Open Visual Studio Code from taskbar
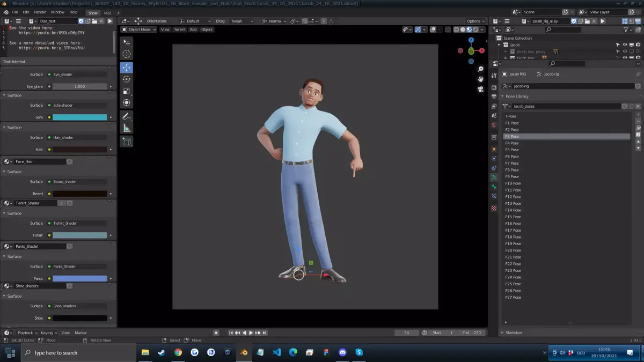Viewport: 644px width, 362px height. pos(277,352)
